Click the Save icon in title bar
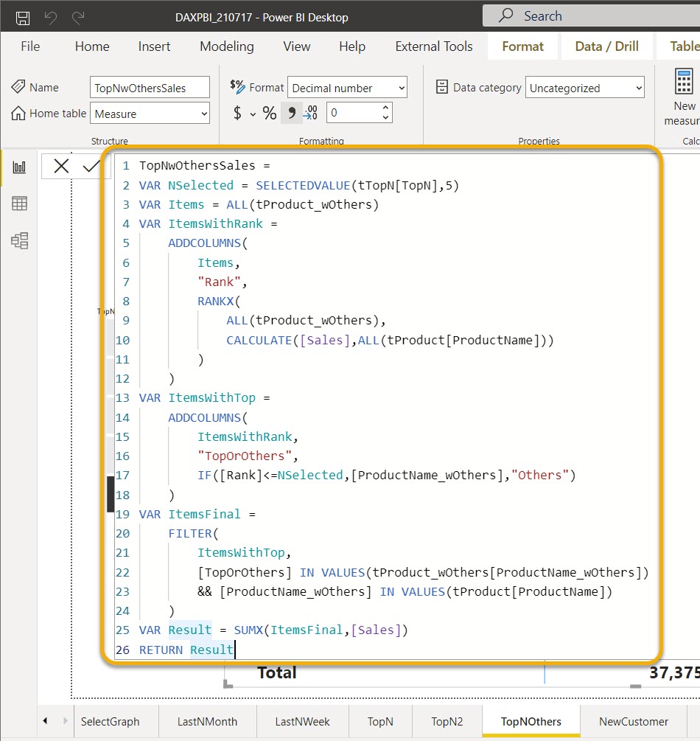 click(23, 18)
